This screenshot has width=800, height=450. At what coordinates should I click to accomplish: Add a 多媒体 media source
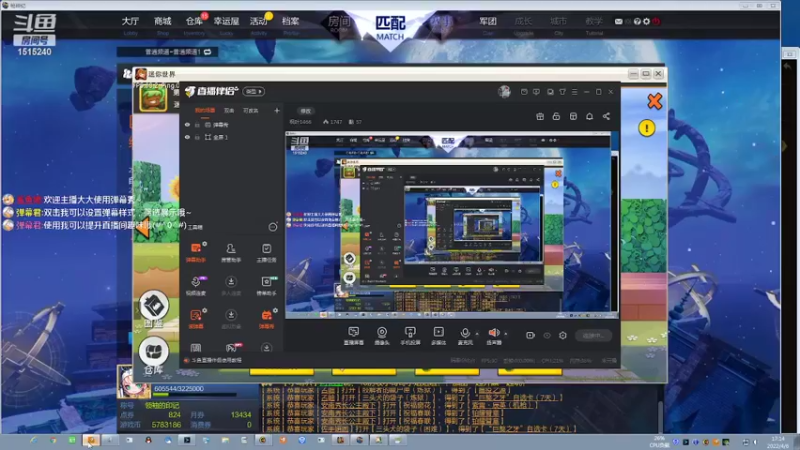(438, 336)
